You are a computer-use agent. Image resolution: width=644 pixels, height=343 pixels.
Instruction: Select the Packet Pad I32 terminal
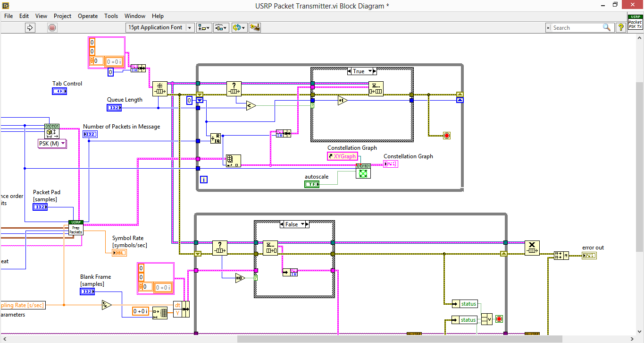click(x=40, y=207)
